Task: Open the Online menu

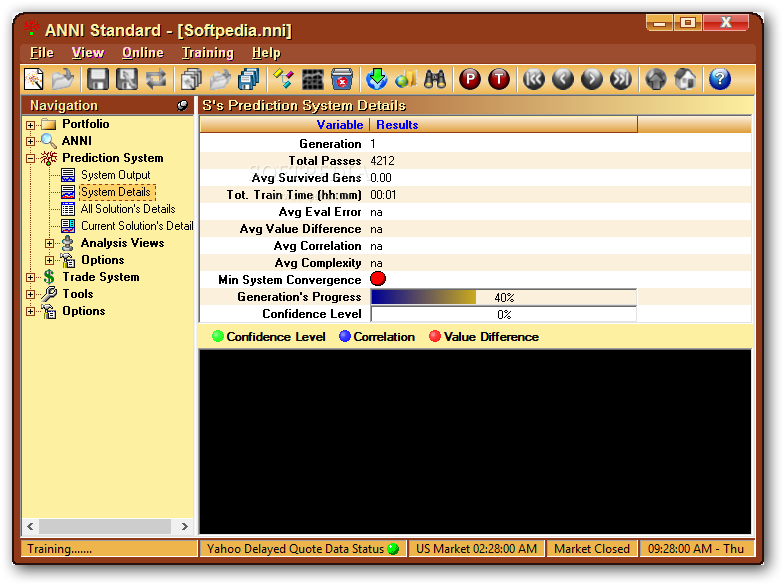Action: [142, 52]
